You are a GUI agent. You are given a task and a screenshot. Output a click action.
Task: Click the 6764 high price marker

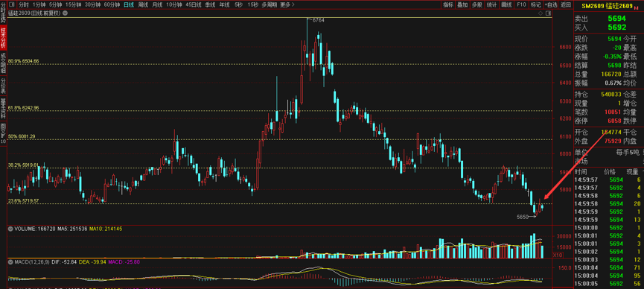[319, 20]
